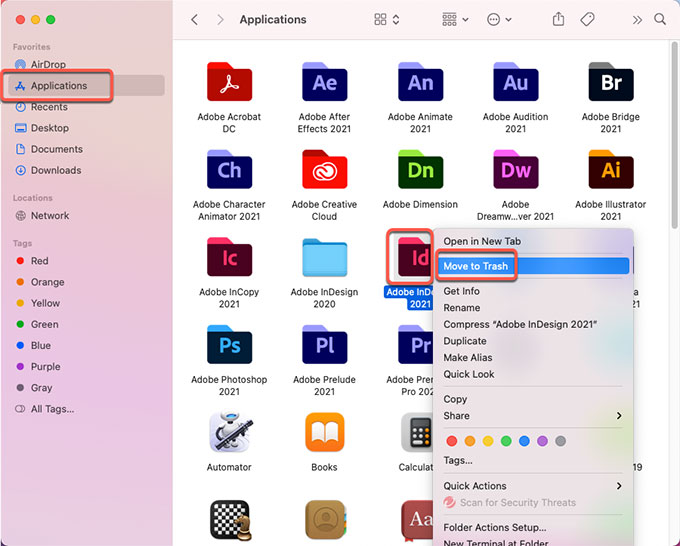
Task: Click the Share toolbar icon
Action: 558,19
